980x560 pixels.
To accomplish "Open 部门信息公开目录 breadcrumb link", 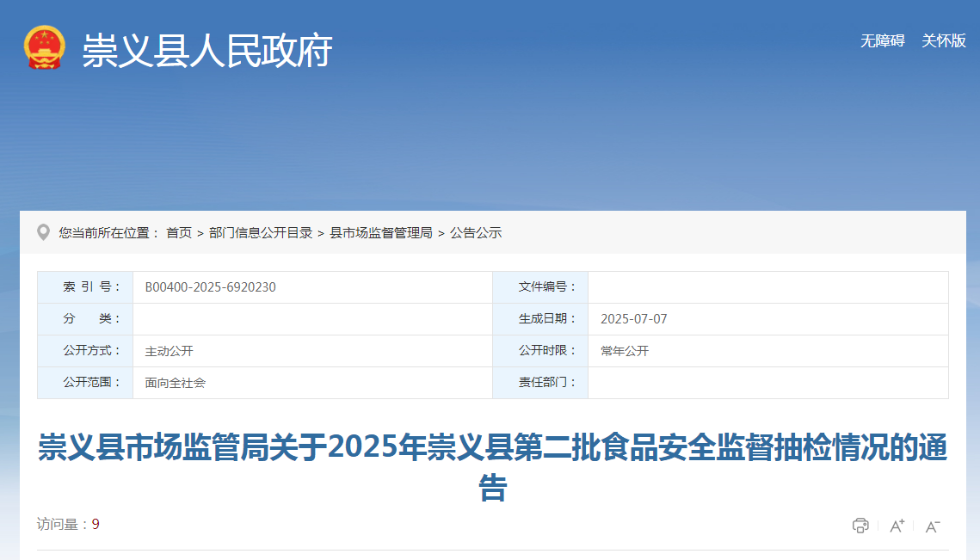I will (x=261, y=233).
